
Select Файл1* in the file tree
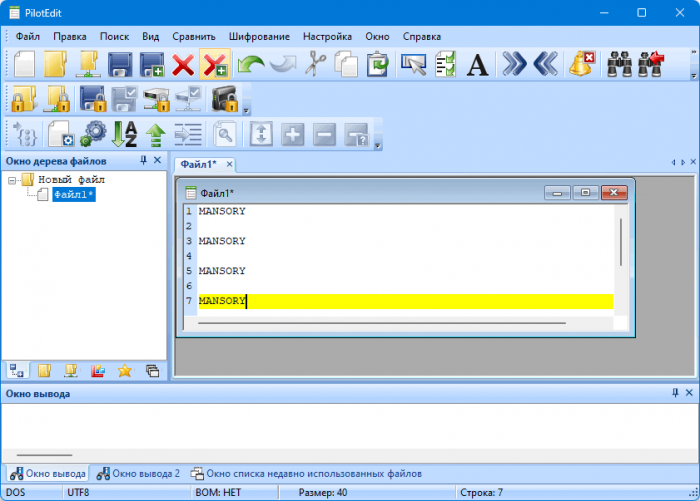(x=74, y=194)
